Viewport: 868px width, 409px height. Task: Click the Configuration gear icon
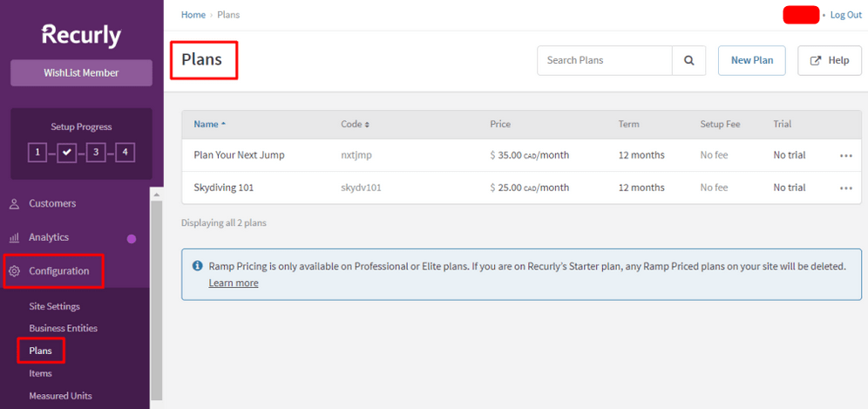click(15, 271)
